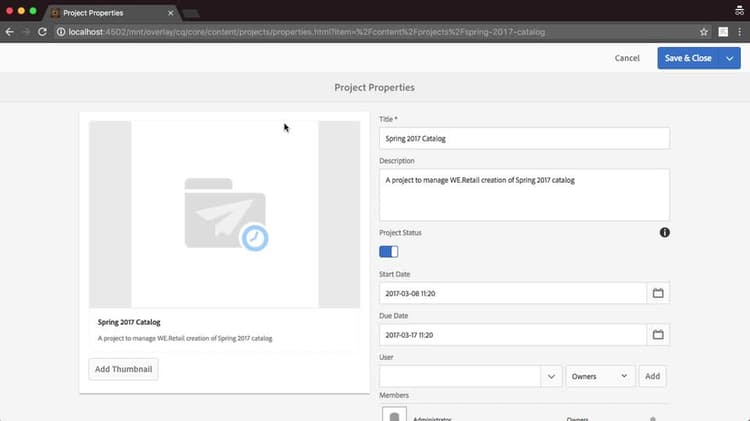This screenshot has width=750, height=421.
Task: Click the Cancel button
Action: coord(627,58)
